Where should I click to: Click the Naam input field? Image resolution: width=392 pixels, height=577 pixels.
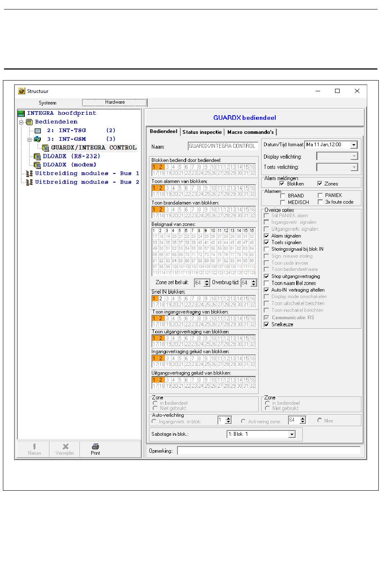point(223,146)
